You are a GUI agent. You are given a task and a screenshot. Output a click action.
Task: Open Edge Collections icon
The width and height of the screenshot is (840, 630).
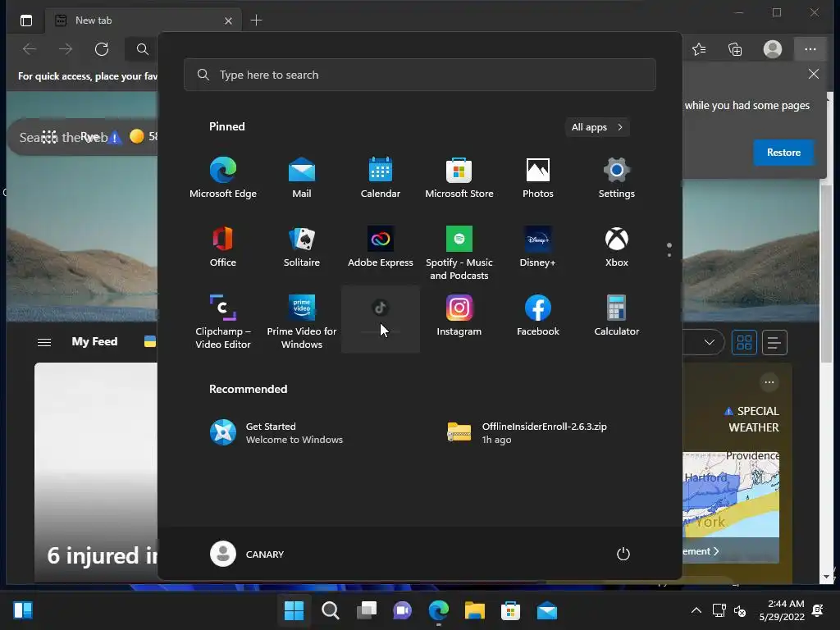[736, 49]
